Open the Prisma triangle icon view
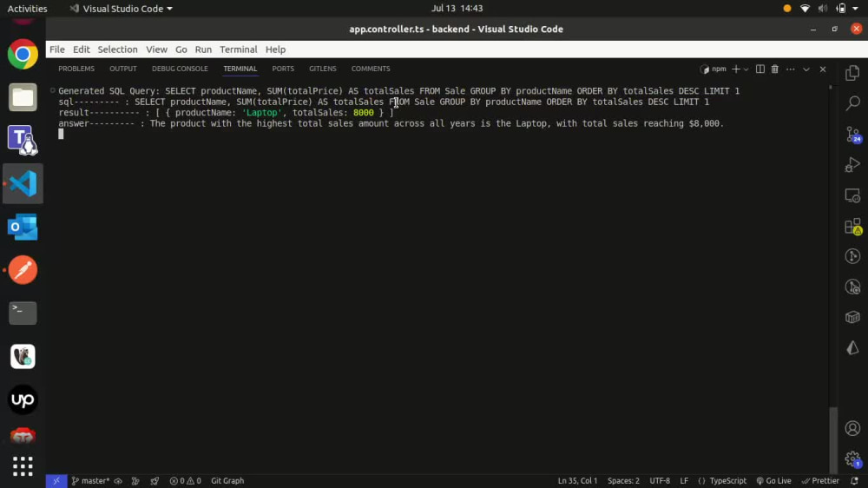Viewport: 868px width, 488px height. coord(852,348)
